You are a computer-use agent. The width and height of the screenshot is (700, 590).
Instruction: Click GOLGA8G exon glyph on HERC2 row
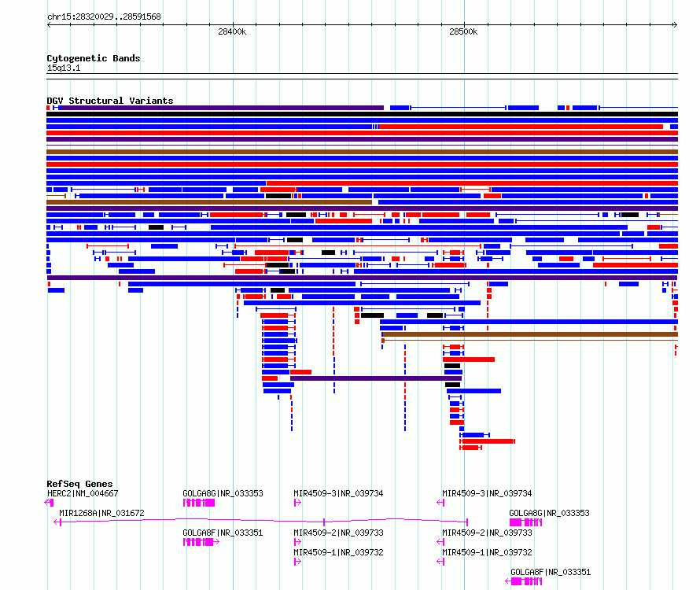point(199,503)
